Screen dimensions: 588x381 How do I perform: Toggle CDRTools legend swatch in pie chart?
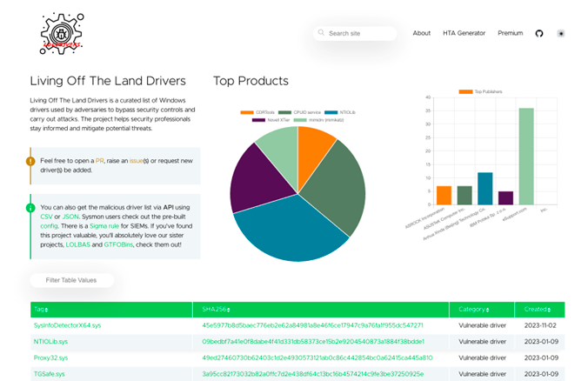pyautogui.click(x=247, y=112)
